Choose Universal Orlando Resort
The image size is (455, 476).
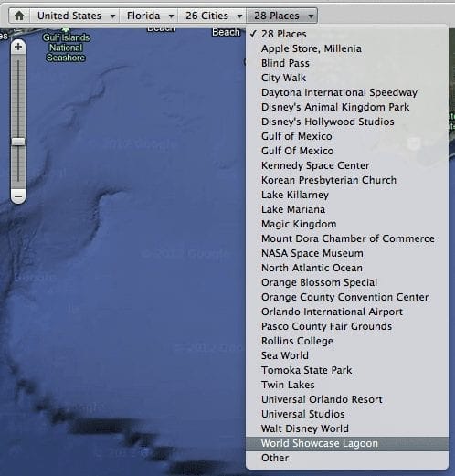click(347, 399)
